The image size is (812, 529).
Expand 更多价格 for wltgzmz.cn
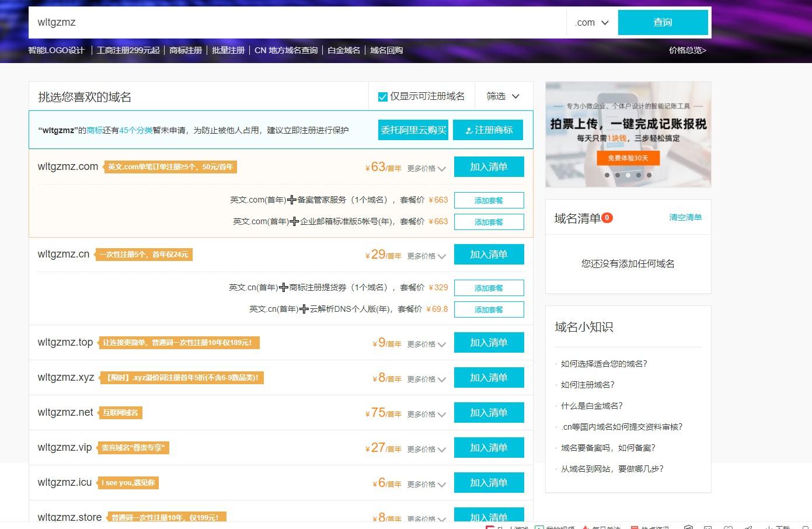427,256
